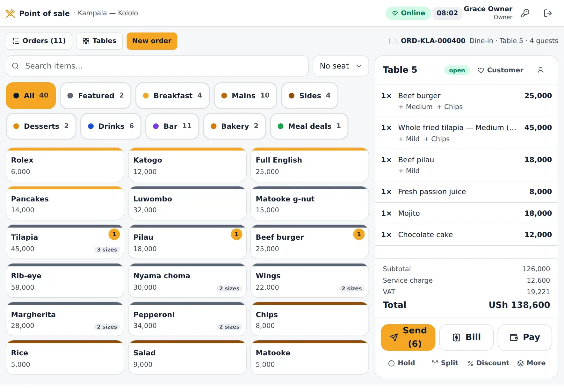Send 6 items to kitchen

click(408, 337)
